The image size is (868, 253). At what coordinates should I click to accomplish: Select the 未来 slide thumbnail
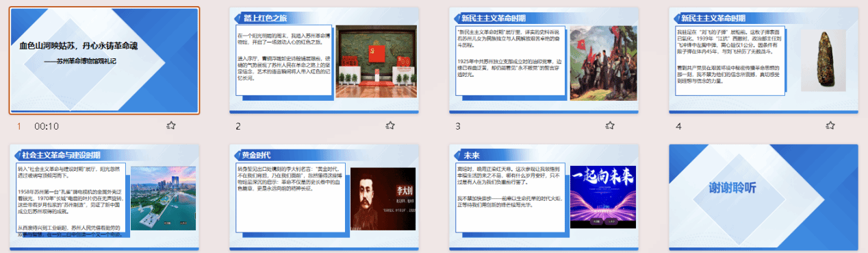click(544, 197)
